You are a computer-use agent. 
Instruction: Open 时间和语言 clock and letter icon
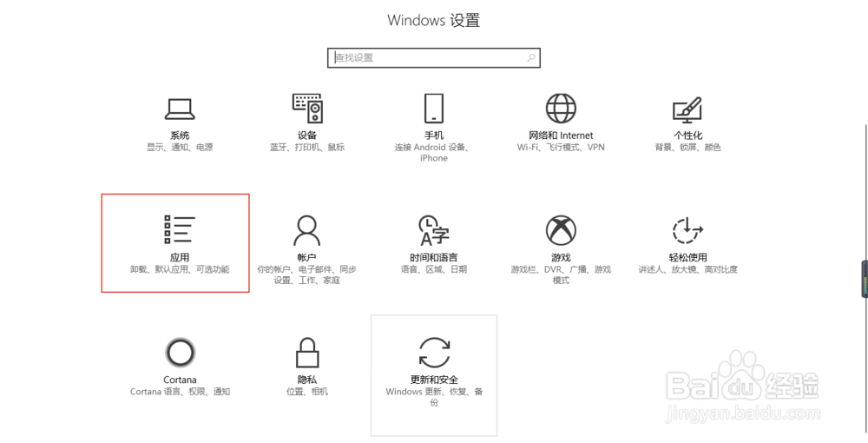click(x=433, y=230)
